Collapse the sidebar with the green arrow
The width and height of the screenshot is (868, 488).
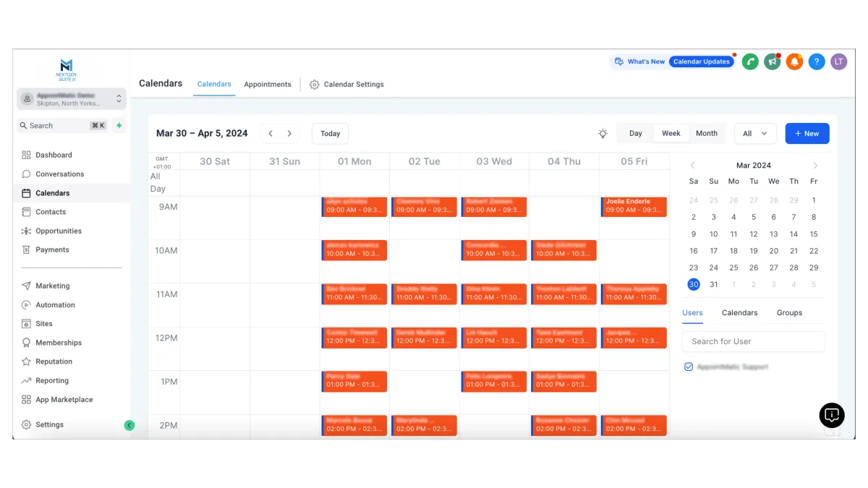pyautogui.click(x=129, y=425)
